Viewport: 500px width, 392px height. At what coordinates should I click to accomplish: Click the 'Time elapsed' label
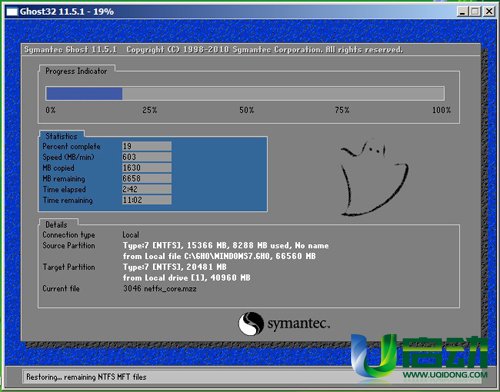pos(64,189)
